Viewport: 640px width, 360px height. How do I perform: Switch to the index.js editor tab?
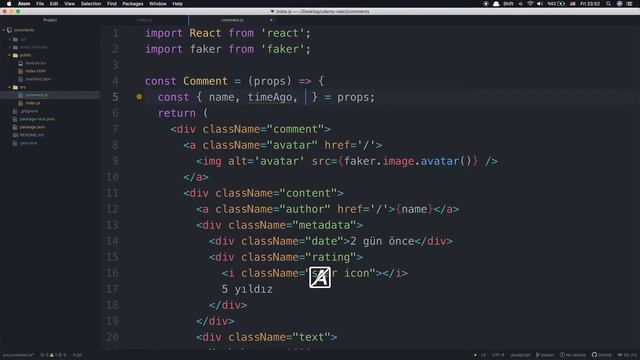(144, 20)
